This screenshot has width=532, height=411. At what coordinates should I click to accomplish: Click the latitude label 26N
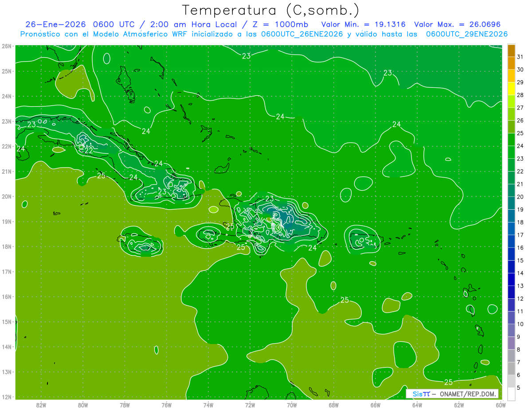click(7, 46)
